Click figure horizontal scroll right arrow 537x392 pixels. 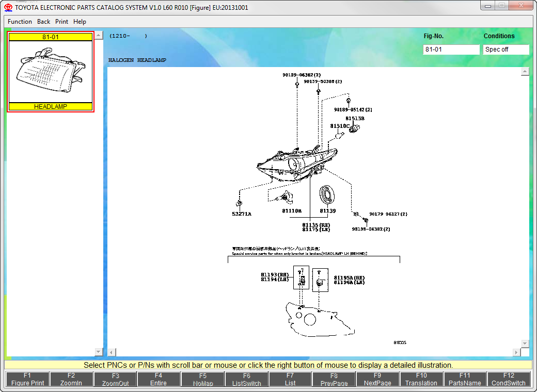[516, 352]
